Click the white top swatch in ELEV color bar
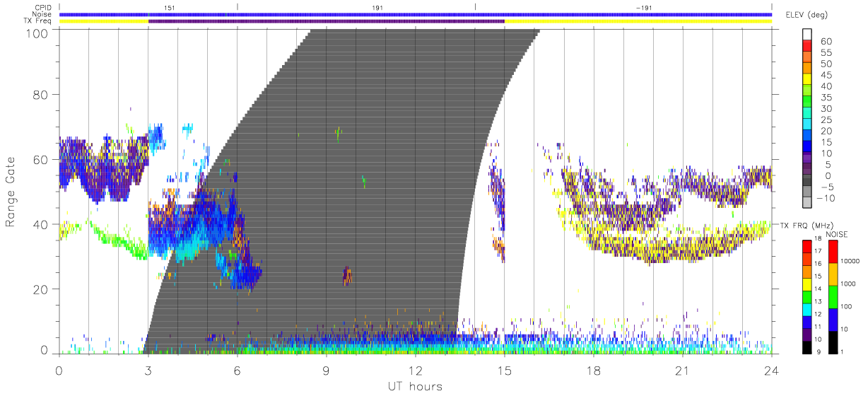 click(x=809, y=35)
